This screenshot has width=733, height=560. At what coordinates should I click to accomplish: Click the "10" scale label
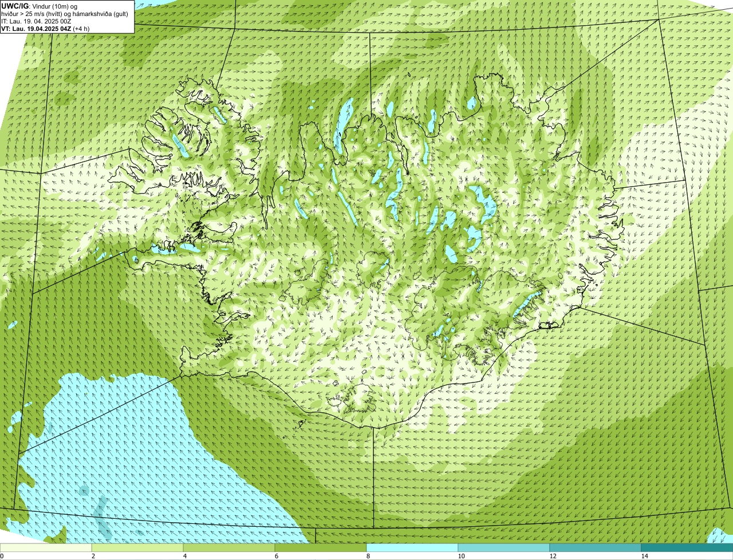coord(460,556)
